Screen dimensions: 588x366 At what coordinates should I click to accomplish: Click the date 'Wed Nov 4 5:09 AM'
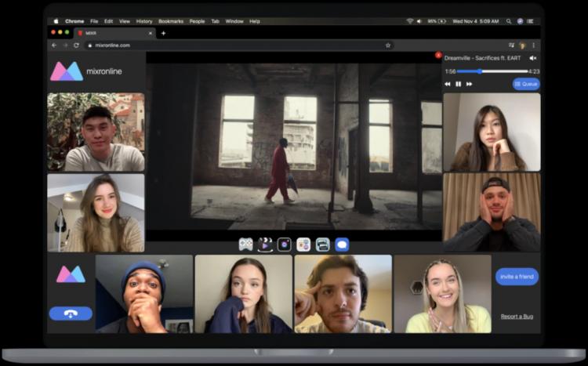[476, 21]
